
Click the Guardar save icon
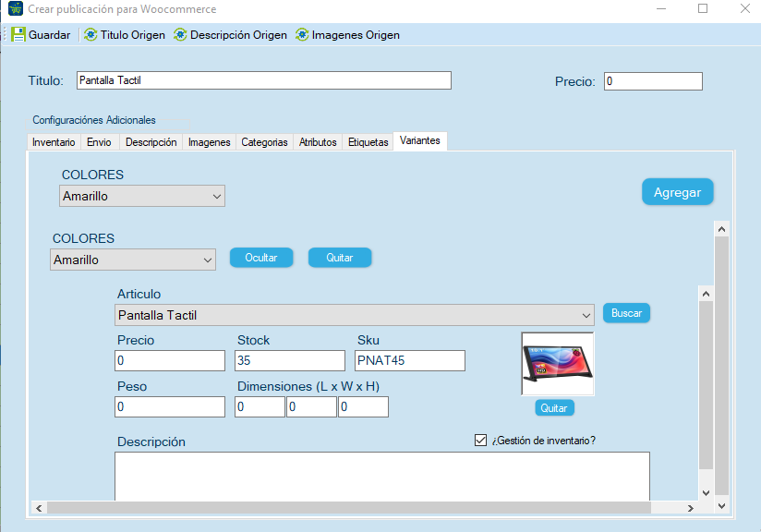[x=18, y=34]
